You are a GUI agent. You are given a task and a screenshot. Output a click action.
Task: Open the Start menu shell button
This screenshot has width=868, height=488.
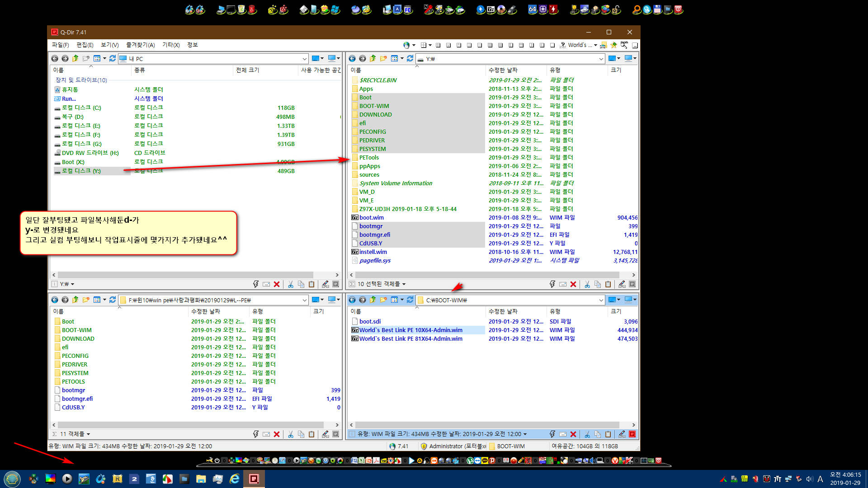pos(12,479)
